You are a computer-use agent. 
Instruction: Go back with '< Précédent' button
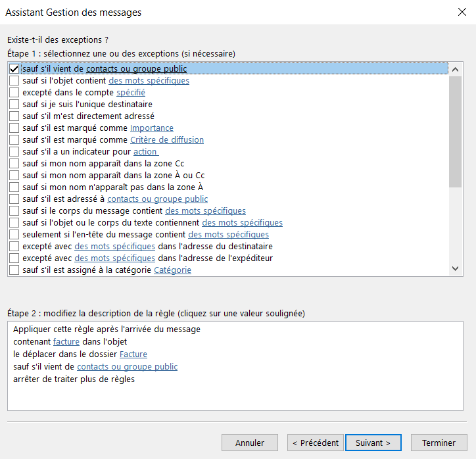pos(316,443)
